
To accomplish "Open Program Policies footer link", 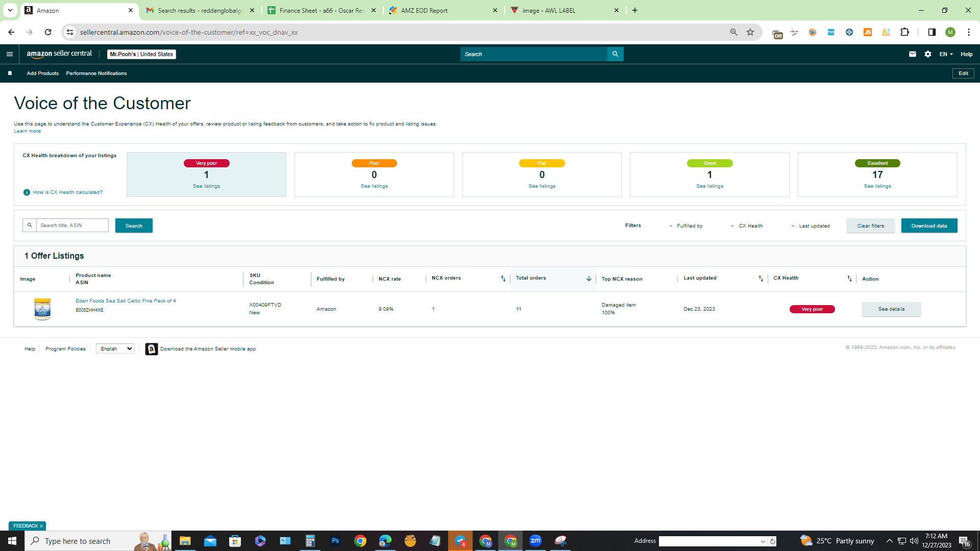I will [x=65, y=349].
